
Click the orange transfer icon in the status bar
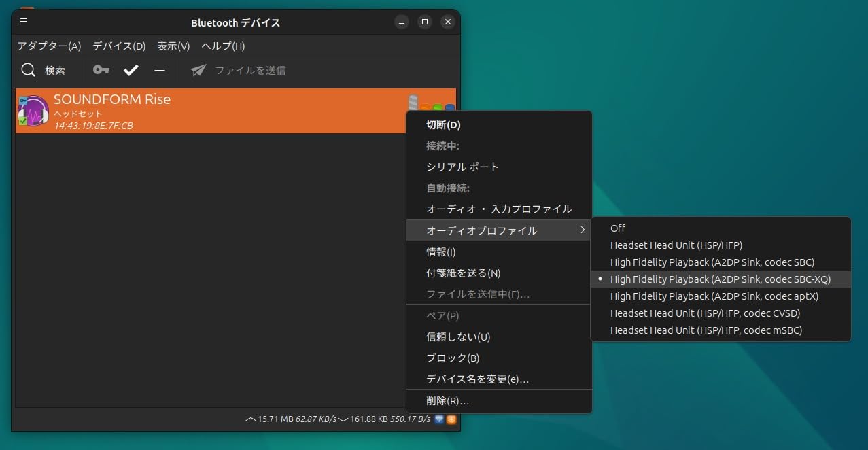(451, 419)
